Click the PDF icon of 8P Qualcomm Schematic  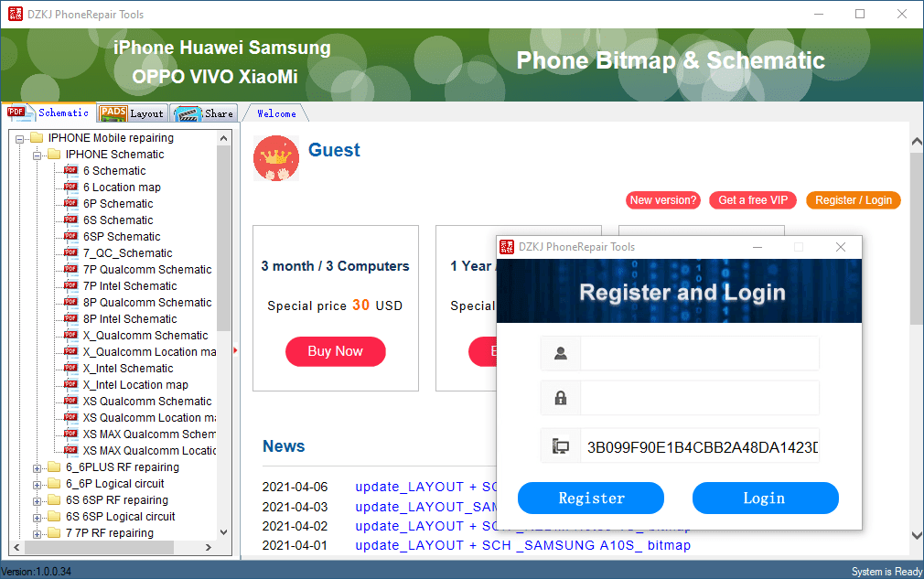point(70,302)
